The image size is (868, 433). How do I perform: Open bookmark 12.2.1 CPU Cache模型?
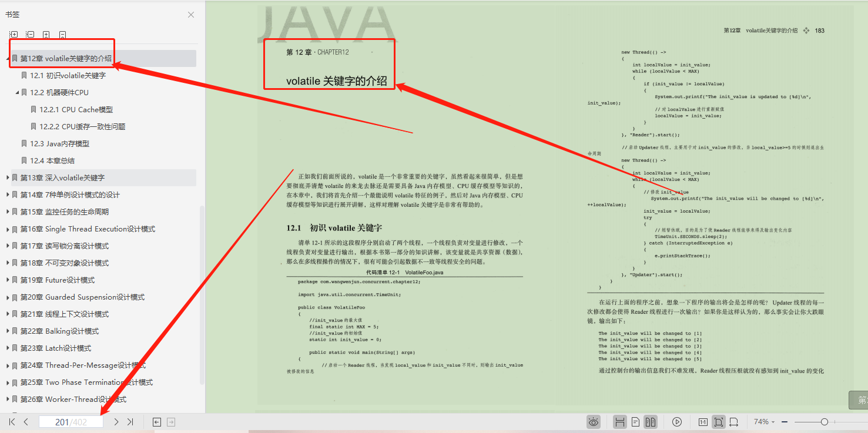pos(76,109)
